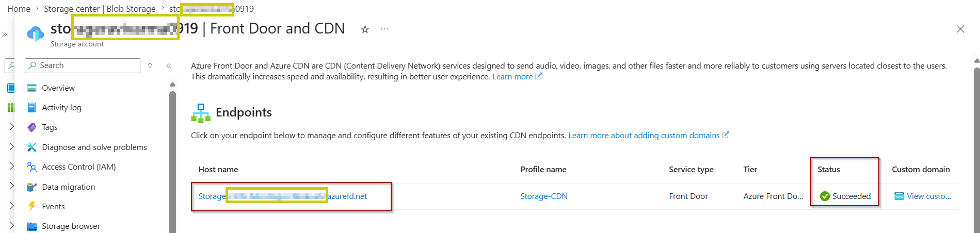
Task: Click the Azure Front Do... tier cell
Action: pyautogui.click(x=773, y=196)
